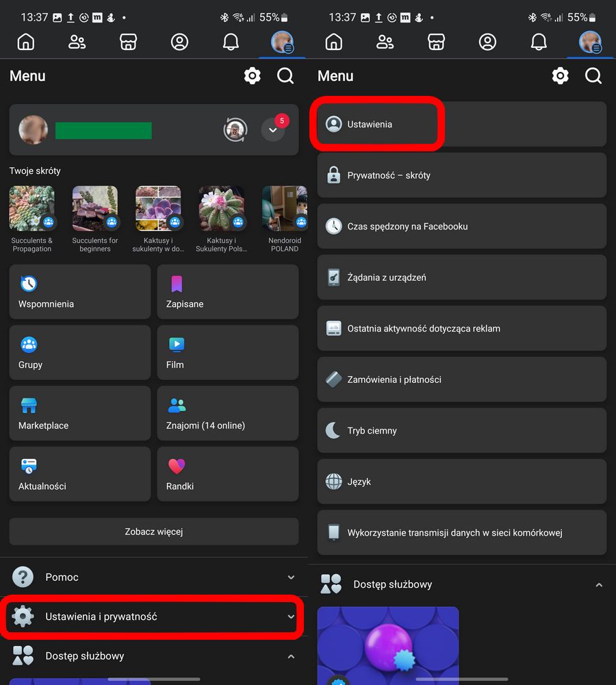616x685 pixels.
Task: Expand profiles dropdown with badge 5
Action: (273, 129)
